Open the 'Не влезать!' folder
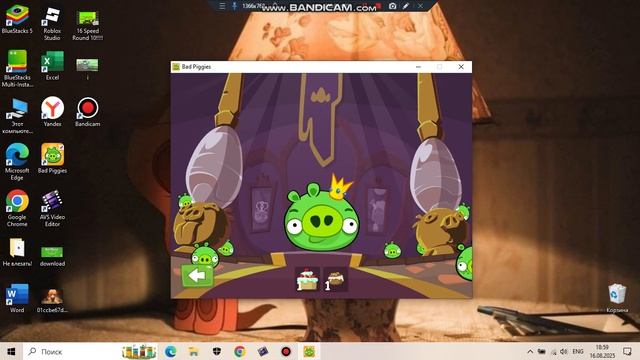 (x=17, y=252)
